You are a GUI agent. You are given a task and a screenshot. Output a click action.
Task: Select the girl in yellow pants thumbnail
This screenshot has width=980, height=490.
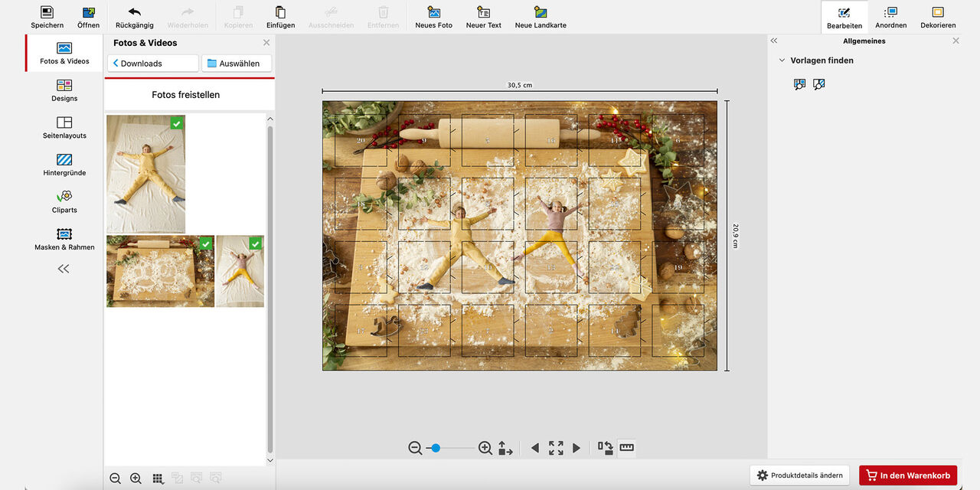click(240, 271)
